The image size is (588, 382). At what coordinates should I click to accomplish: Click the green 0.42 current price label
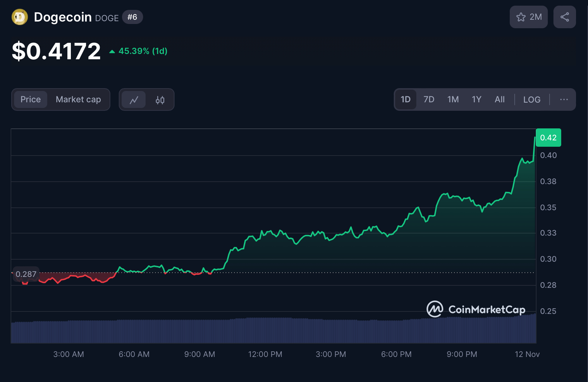tap(548, 138)
